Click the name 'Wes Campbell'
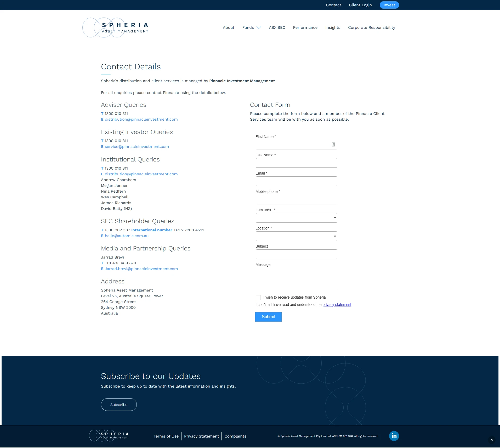This screenshot has height=448, width=500. (x=115, y=197)
